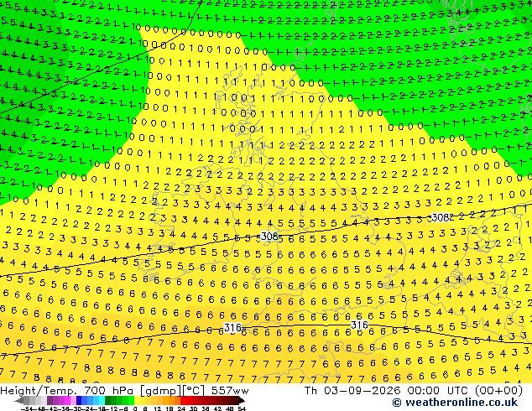Image resolution: width=532 pixels, height=411 pixels.
Task: Pick the bright yellow legend swatch
Action: tap(137, 401)
